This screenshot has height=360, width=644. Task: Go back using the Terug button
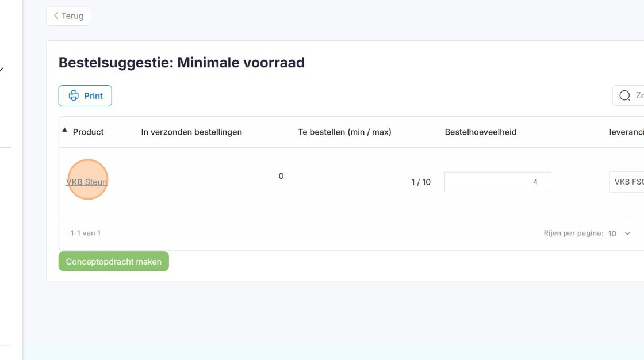(68, 16)
